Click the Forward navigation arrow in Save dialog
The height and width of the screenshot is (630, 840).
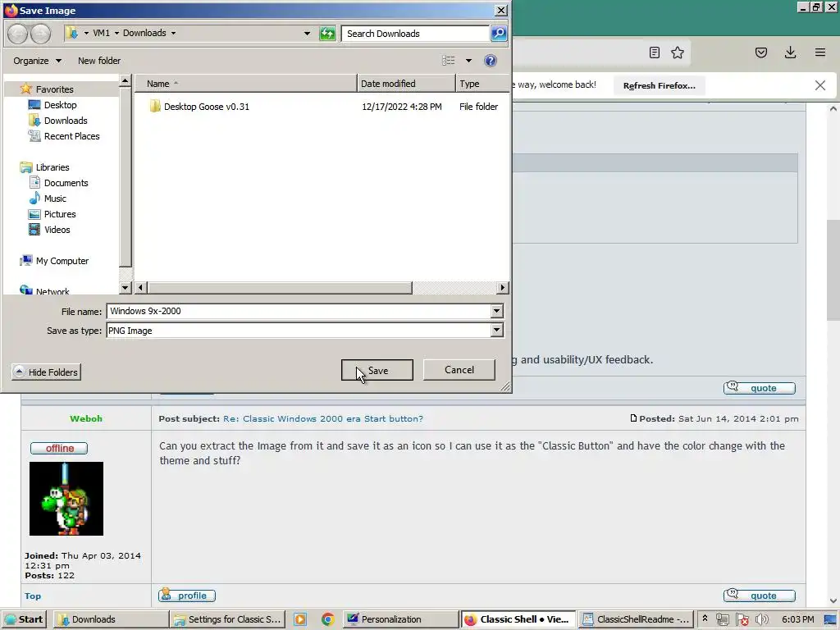tap(41, 33)
